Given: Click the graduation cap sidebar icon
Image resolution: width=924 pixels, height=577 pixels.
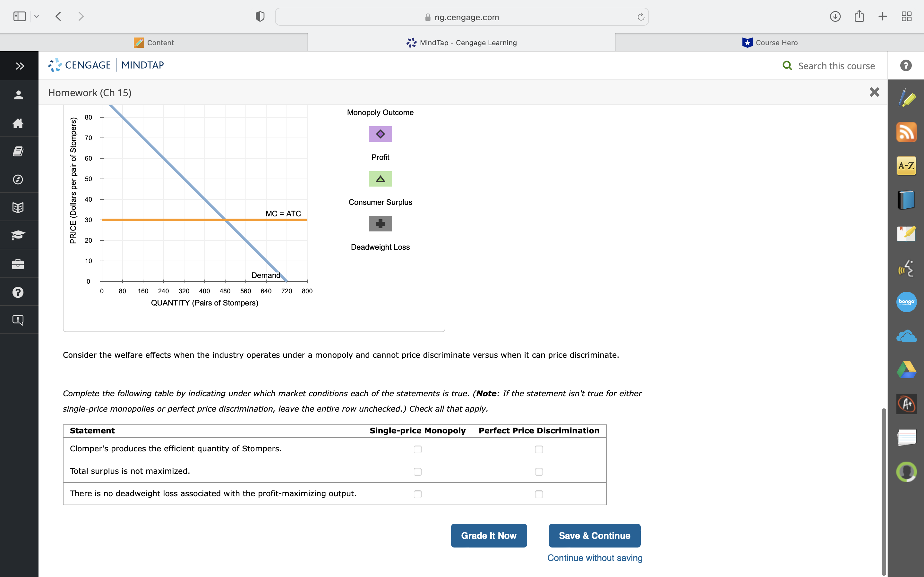Looking at the screenshot, I should pyautogui.click(x=18, y=236).
